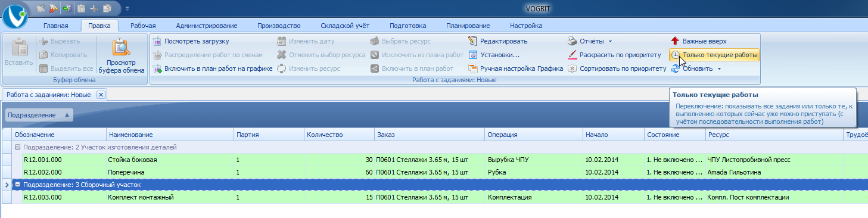Image resolution: width=868 pixels, height=218 pixels.
Task: Go to the Администрирование tab
Action: pyautogui.click(x=206, y=26)
